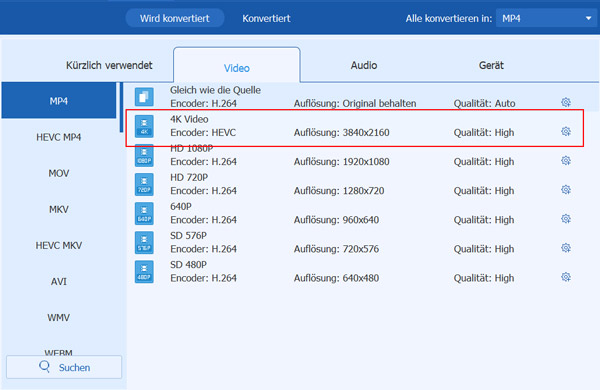Open settings gear for 640P preset
This screenshot has width=600, height=390.
566,219
